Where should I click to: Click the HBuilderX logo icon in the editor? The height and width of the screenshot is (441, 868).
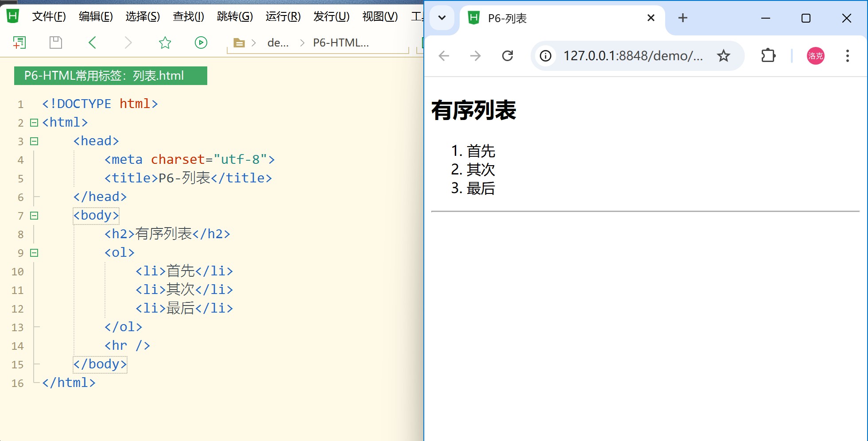[12, 16]
